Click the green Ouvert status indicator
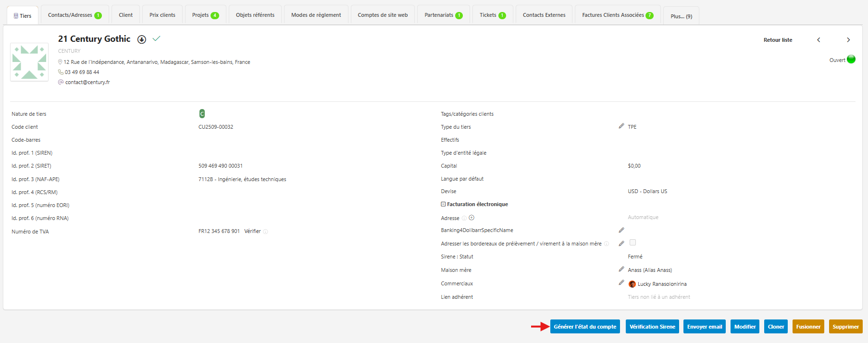The height and width of the screenshot is (343, 868). click(851, 59)
